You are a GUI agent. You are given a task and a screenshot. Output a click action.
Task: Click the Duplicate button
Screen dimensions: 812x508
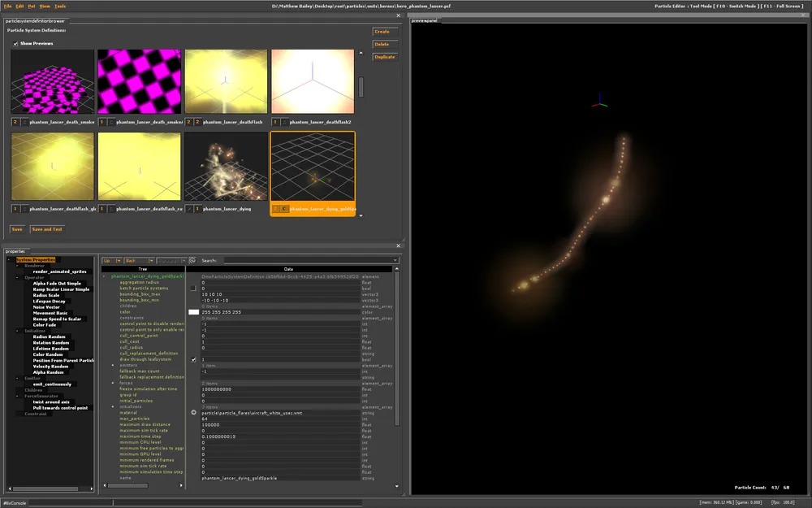point(384,57)
